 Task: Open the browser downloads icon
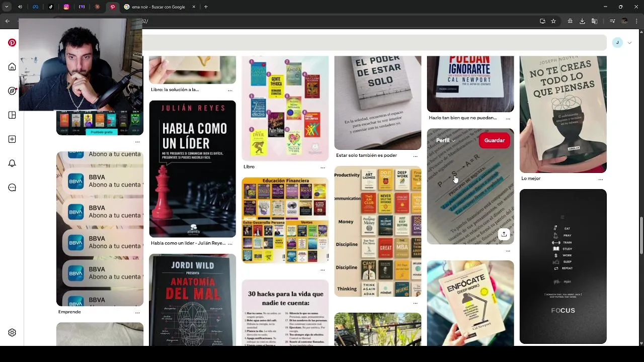pyautogui.click(x=582, y=21)
